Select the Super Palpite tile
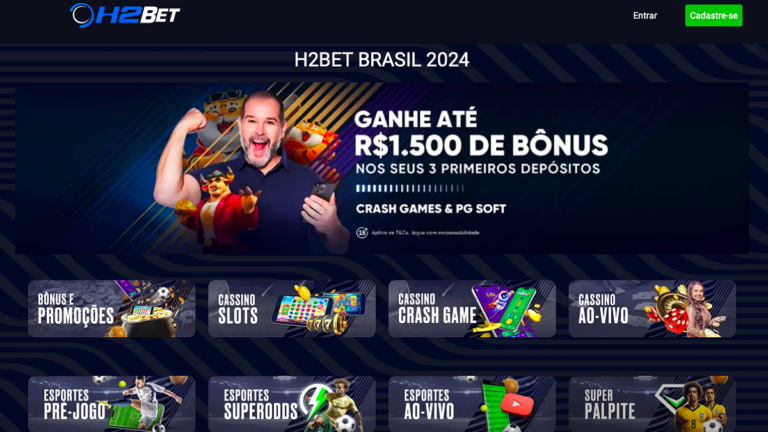768x432 pixels. [x=652, y=404]
